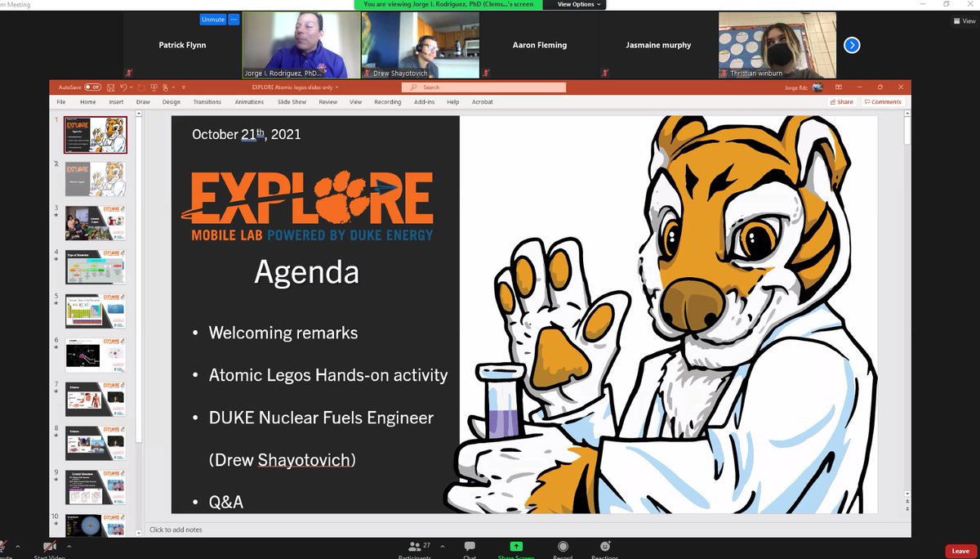Open the Add-ins tab
The width and height of the screenshot is (980, 559).
tap(425, 102)
